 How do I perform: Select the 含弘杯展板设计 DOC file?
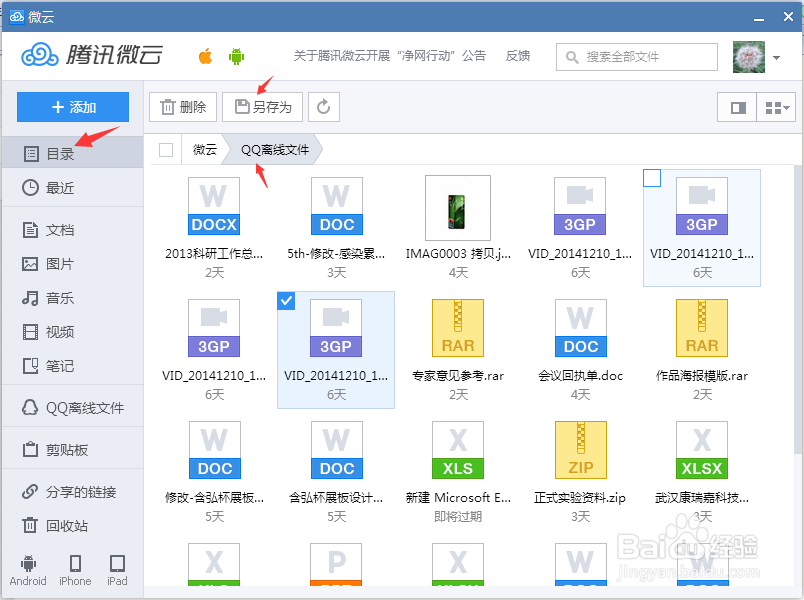[x=336, y=450]
